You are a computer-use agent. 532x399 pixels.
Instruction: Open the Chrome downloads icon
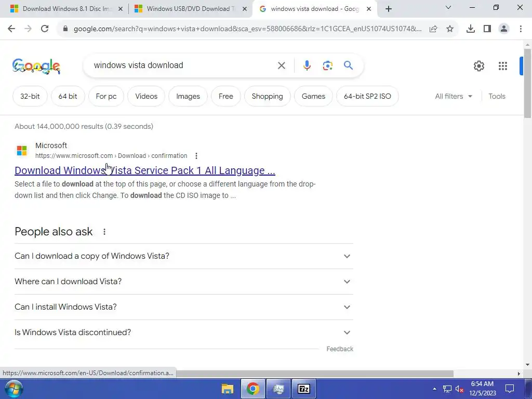[x=471, y=29]
